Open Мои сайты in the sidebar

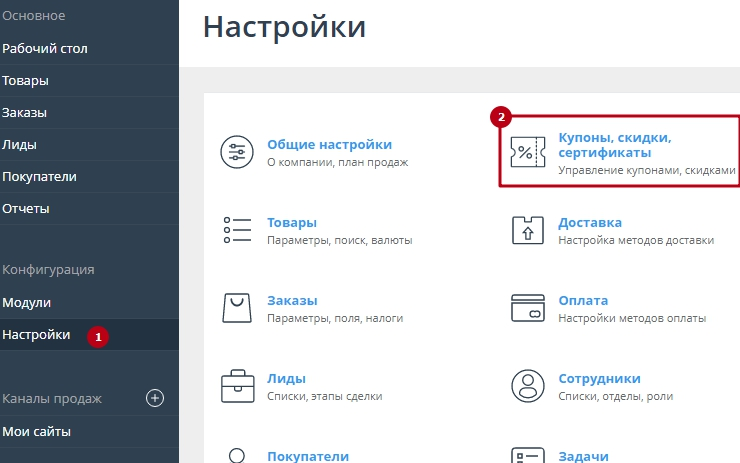pos(36,431)
